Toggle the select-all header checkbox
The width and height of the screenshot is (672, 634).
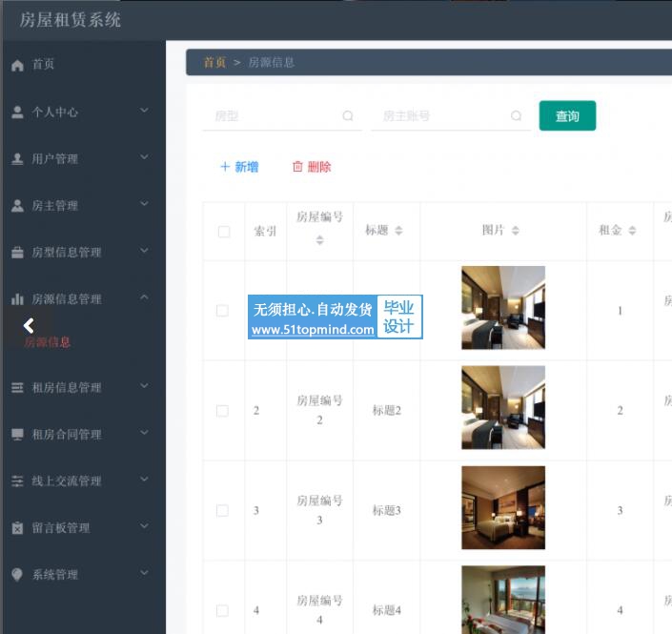click(224, 232)
